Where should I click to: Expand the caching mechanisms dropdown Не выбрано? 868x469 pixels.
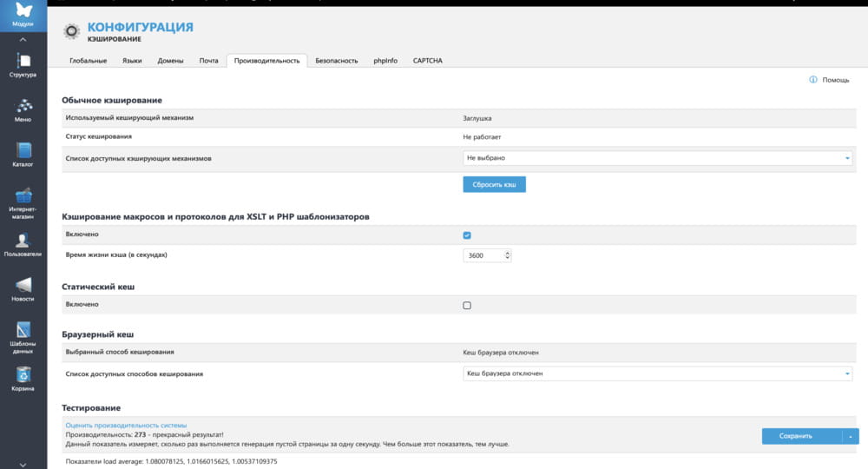click(658, 159)
